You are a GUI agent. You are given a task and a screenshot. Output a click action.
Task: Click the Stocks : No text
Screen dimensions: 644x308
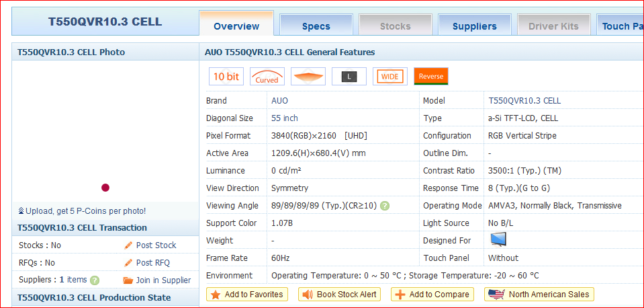click(x=40, y=245)
